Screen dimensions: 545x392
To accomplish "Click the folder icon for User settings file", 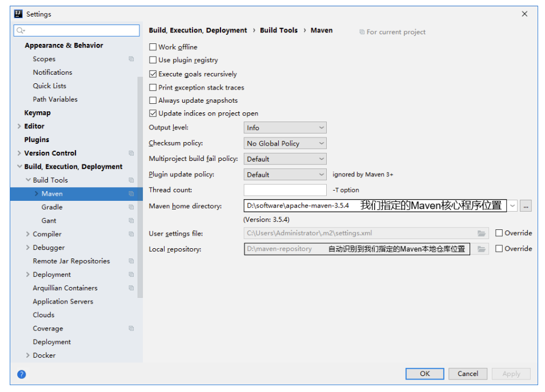I will point(482,233).
